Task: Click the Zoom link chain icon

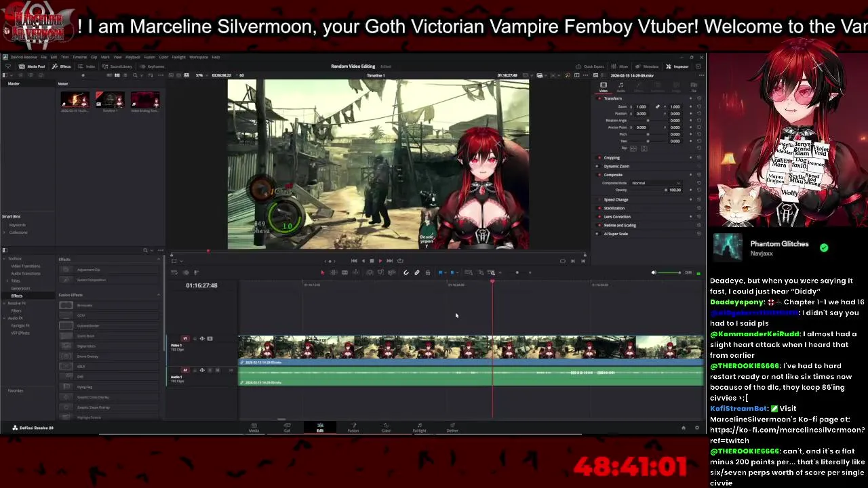Action: 657,106
